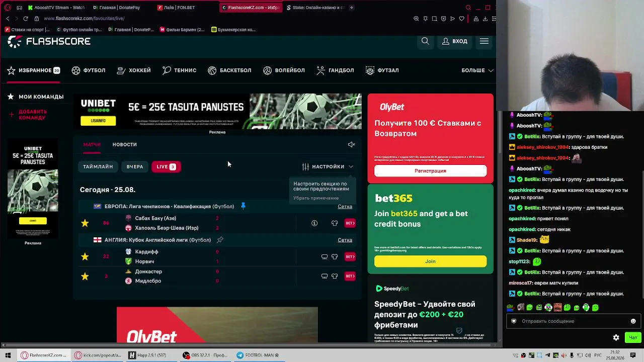The height and width of the screenshot is (362, 644).
Task: Open Сетка link for Кубок Английской лиги
Action: point(345,240)
